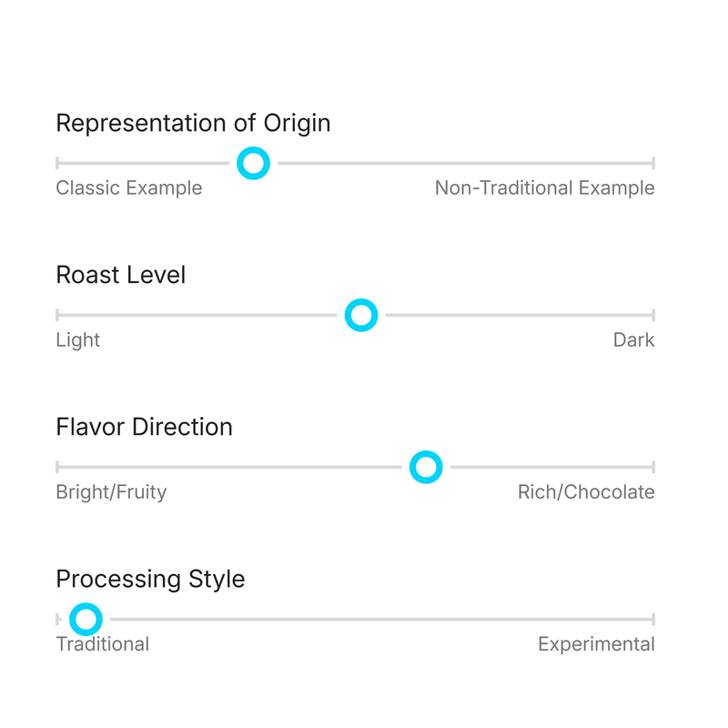Click the Representation of Origin heading

click(193, 123)
